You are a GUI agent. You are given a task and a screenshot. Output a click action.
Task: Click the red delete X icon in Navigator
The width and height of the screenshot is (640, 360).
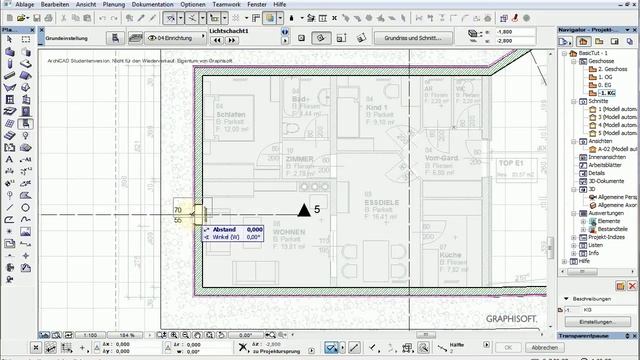(632, 286)
